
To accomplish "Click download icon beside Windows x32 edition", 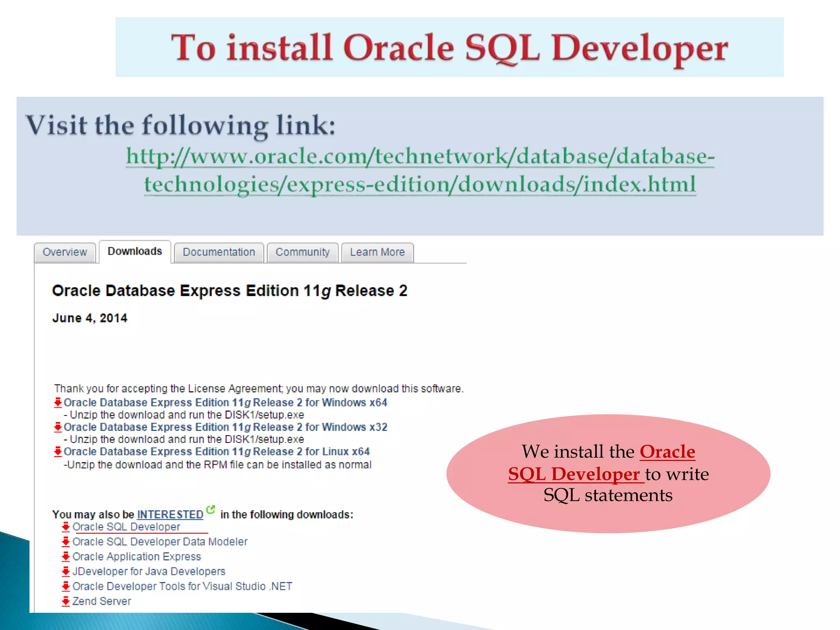I will [x=58, y=427].
